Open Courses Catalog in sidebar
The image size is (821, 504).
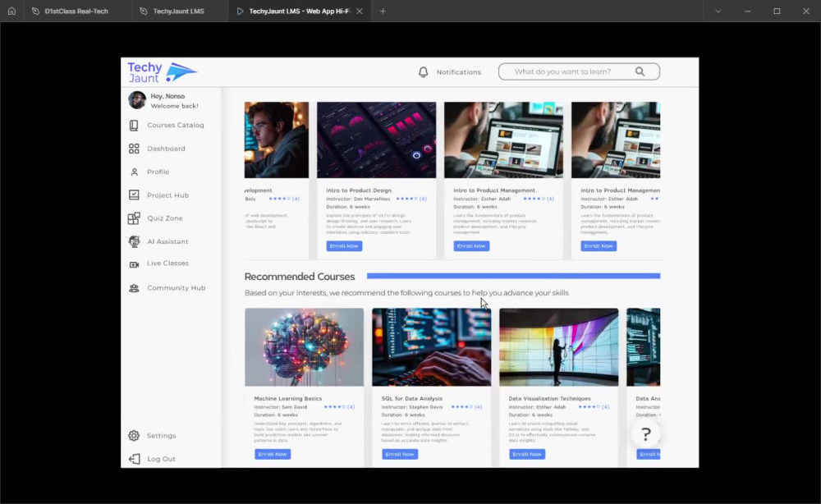[176, 125]
